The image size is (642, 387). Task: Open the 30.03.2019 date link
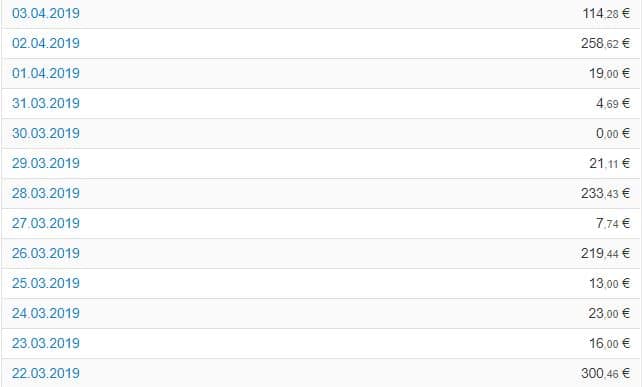pos(46,133)
